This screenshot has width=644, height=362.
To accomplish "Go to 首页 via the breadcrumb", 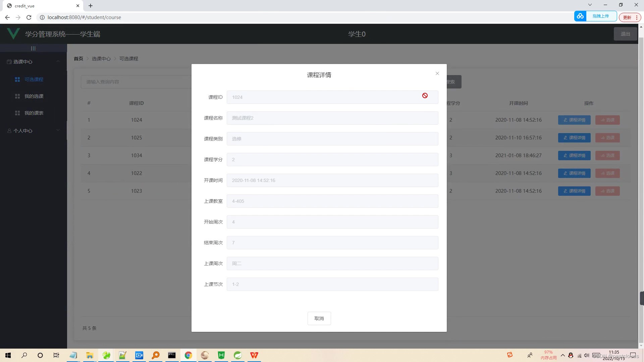I will [78, 58].
